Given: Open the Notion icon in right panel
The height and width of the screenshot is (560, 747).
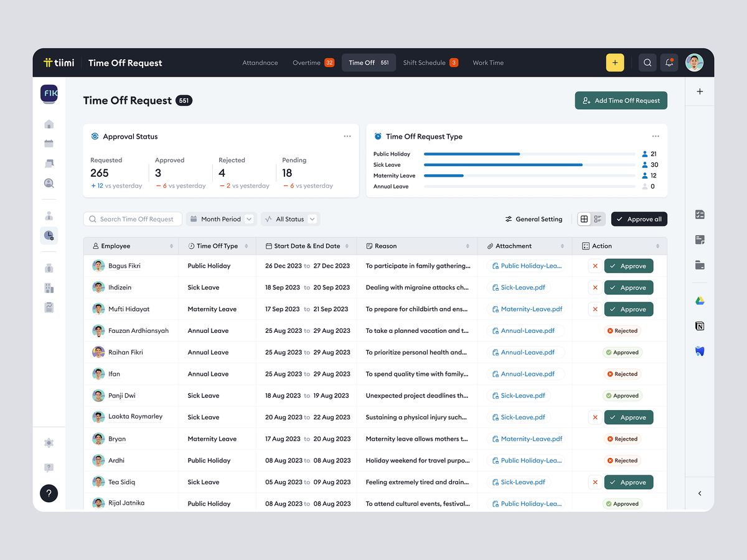Looking at the screenshot, I should click(x=700, y=326).
